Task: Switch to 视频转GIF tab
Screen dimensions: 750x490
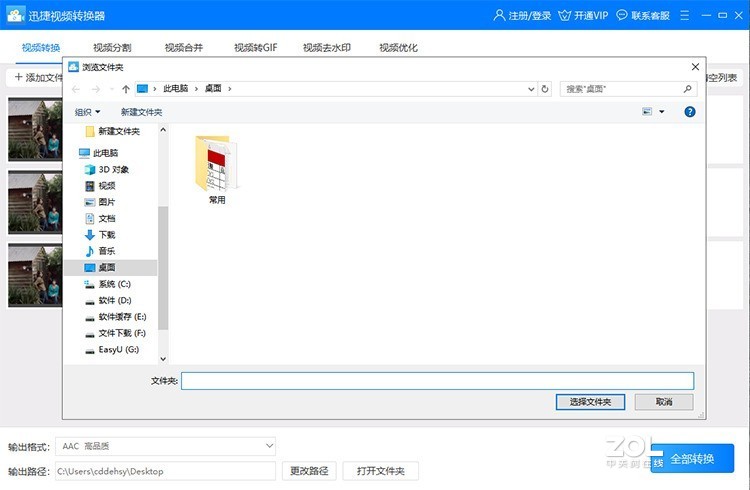Action: tap(255, 47)
